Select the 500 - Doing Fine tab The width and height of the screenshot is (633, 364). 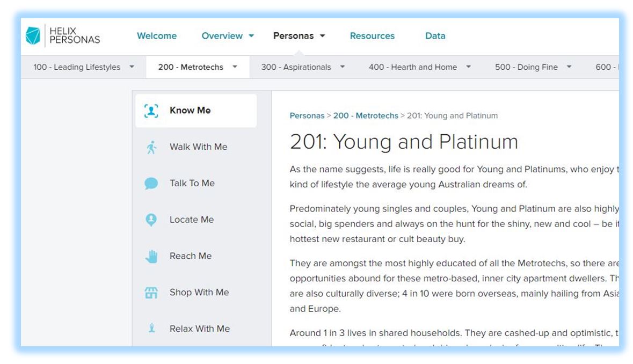pos(526,67)
